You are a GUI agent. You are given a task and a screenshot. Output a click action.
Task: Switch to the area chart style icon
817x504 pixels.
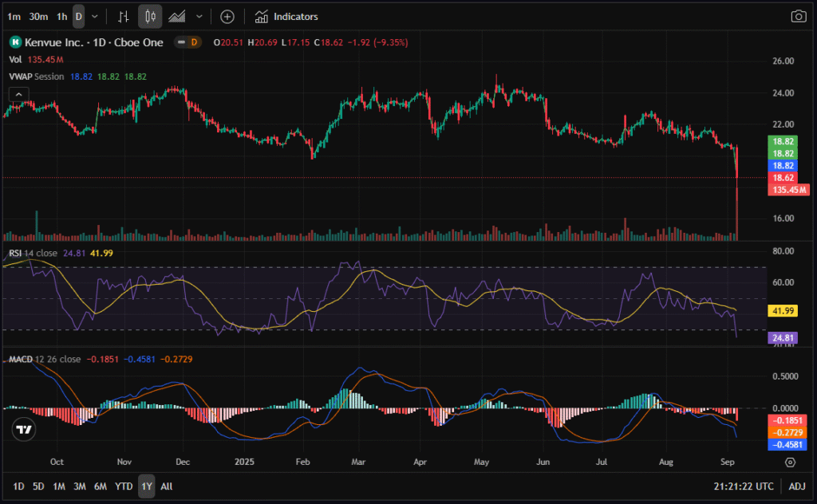tap(177, 16)
